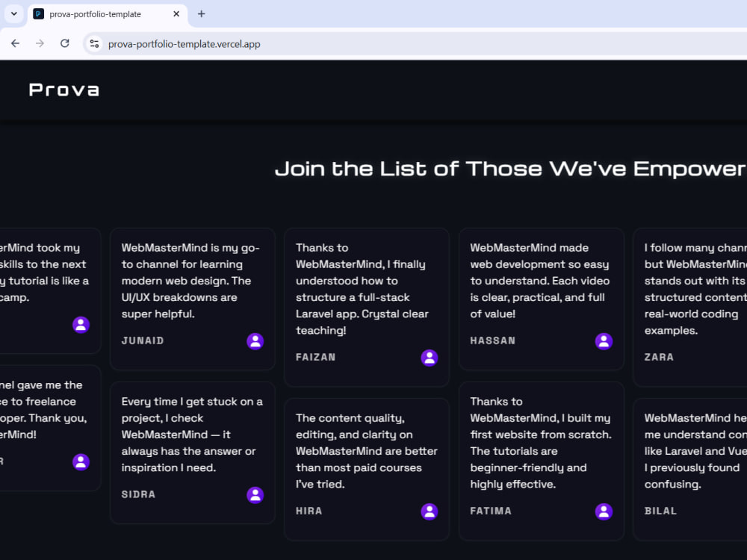Click the name HIRA
The height and width of the screenshot is (560, 747).
(309, 511)
